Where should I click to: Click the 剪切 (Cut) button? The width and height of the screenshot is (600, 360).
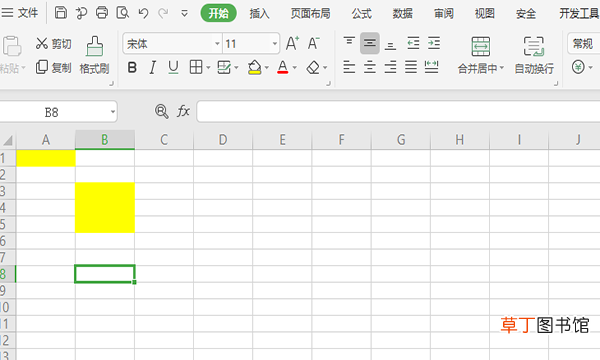pyautogui.click(x=54, y=44)
